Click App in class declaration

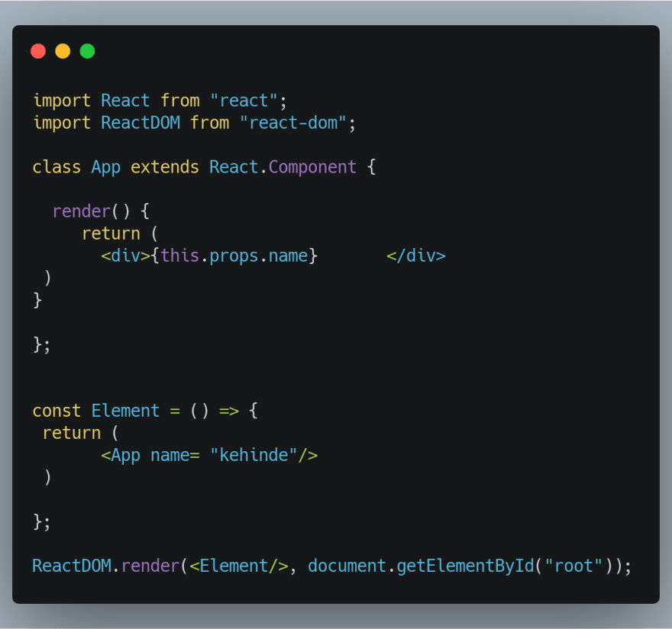(x=106, y=167)
